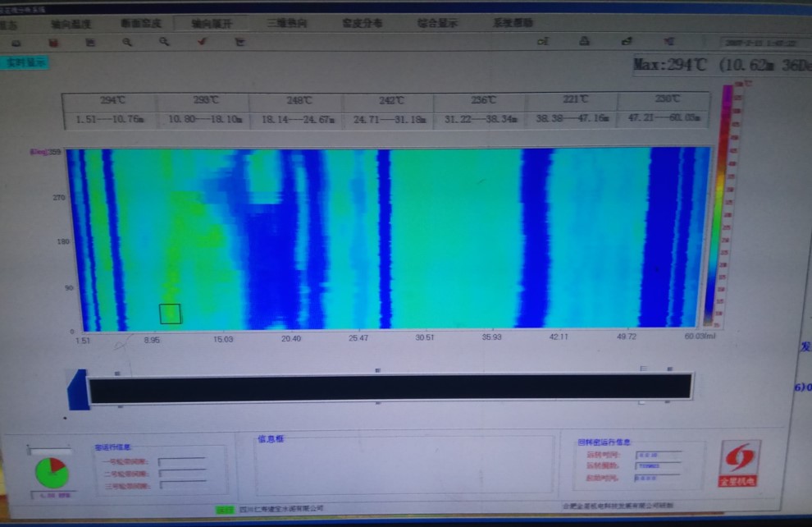Click the green-red pie chart speed indicator
Screen dimensions: 812x527
52,473
